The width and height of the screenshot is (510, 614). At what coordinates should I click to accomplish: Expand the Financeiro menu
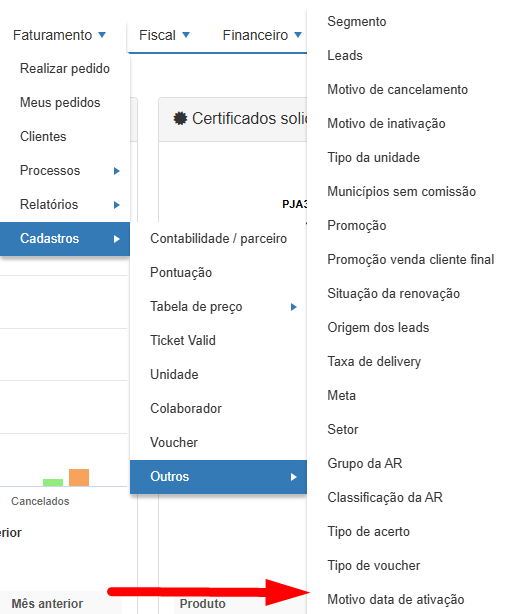click(262, 35)
